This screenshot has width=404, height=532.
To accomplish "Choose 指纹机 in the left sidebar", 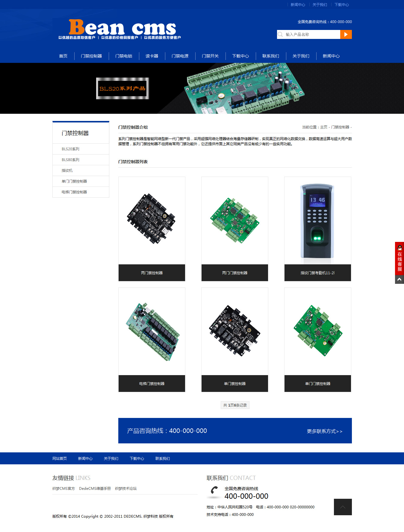I will 67,171.
